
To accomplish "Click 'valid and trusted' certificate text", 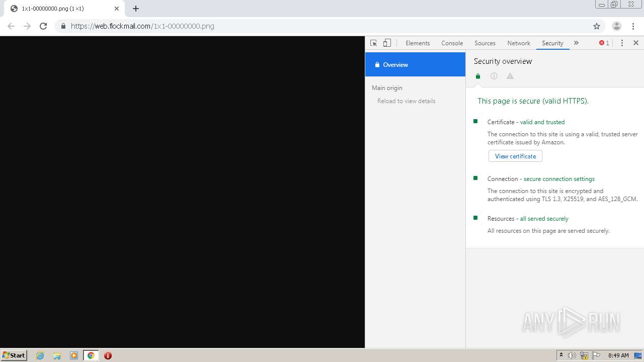I will pos(542,122).
